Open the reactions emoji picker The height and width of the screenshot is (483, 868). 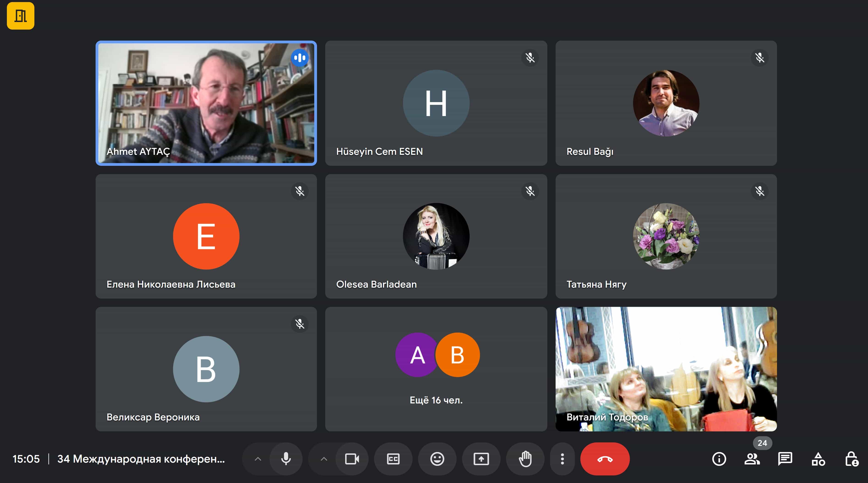[x=437, y=459]
